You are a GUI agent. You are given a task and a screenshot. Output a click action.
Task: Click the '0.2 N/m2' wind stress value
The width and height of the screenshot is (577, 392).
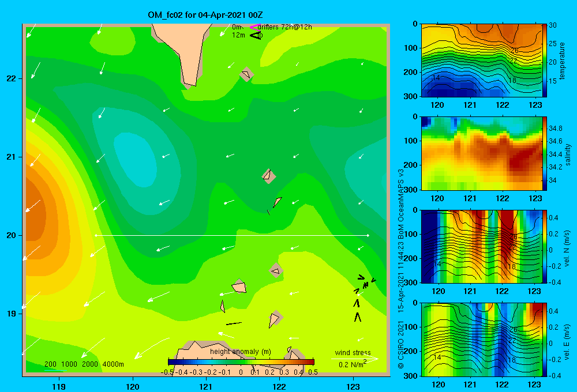pyautogui.click(x=353, y=364)
